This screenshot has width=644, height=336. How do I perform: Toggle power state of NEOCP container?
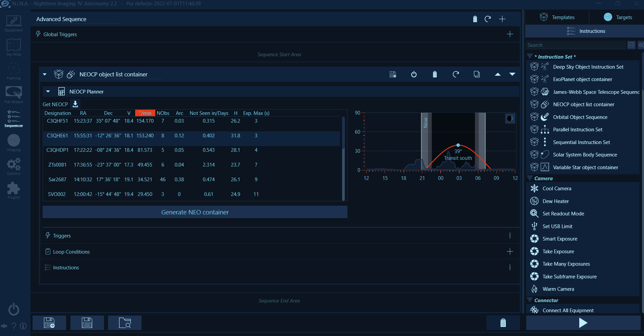click(414, 74)
